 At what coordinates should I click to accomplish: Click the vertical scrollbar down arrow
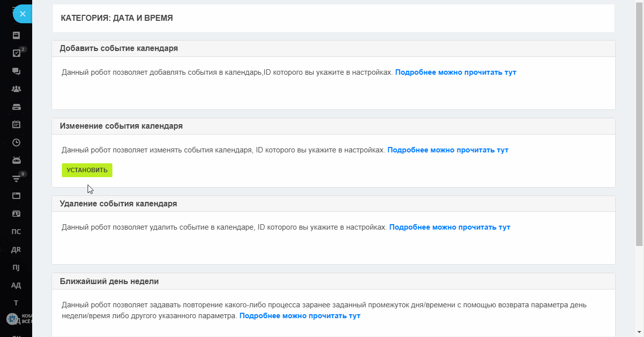tap(640, 332)
